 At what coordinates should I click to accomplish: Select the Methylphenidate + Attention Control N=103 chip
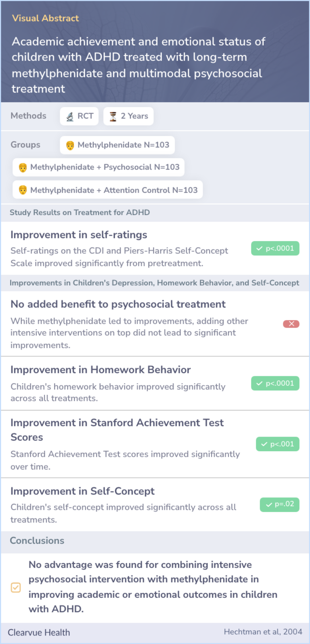[x=108, y=190]
